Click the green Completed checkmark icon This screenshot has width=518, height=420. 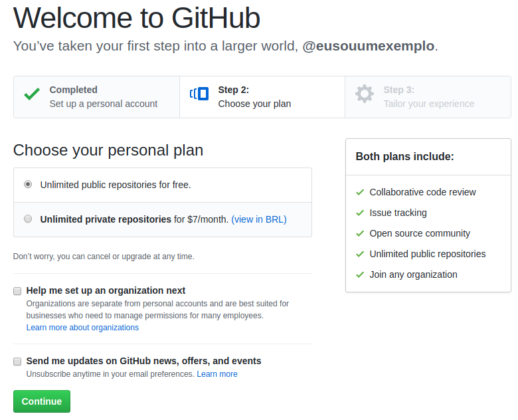click(x=31, y=94)
